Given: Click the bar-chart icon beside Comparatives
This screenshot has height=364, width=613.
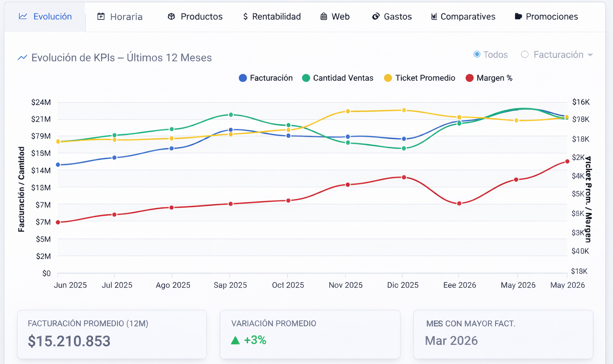Looking at the screenshot, I should coord(434,16).
